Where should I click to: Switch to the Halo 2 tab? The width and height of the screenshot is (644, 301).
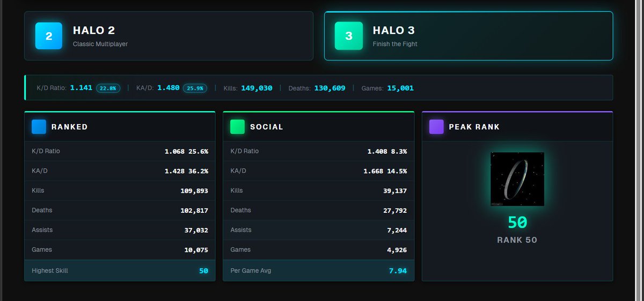click(169, 36)
